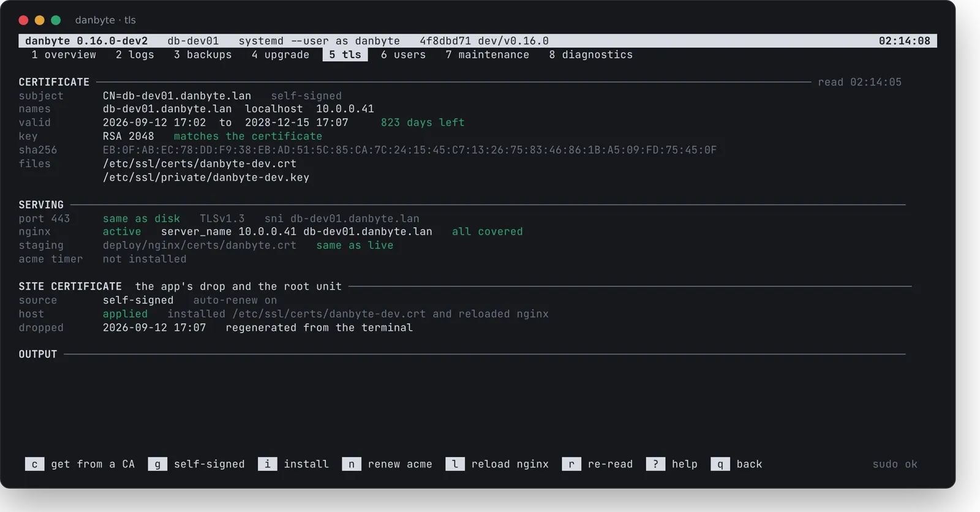The width and height of the screenshot is (980, 512).
Task: Click the 'SERVING' section heading
Action: click(x=41, y=205)
